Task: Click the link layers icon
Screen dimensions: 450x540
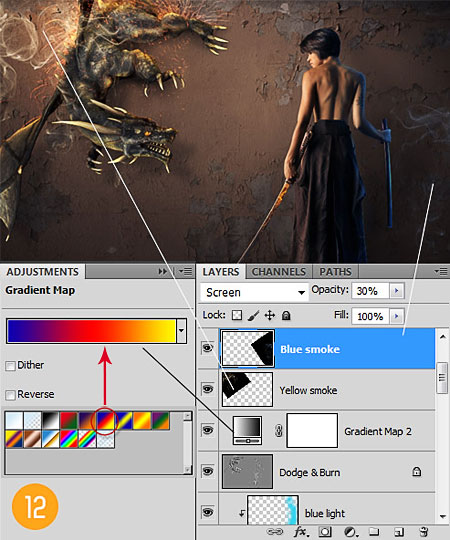Action: pyautogui.click(x=275, y=532)
